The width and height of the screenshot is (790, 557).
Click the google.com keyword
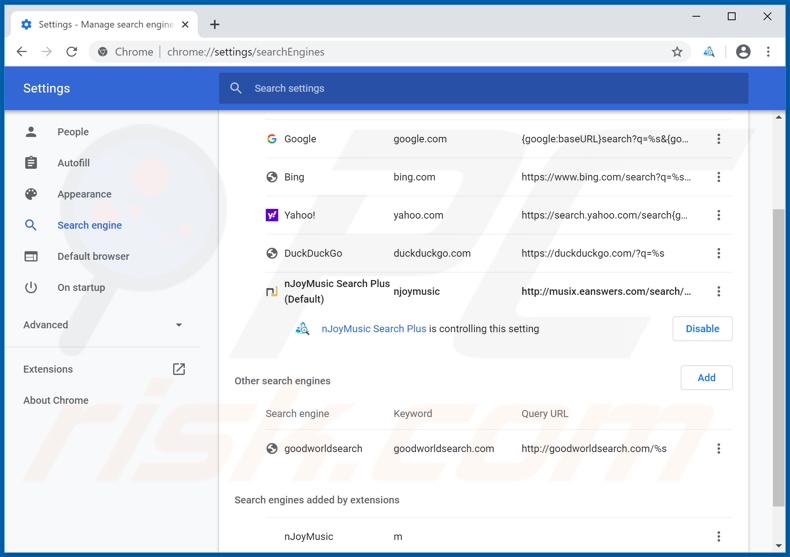(420, 138)
